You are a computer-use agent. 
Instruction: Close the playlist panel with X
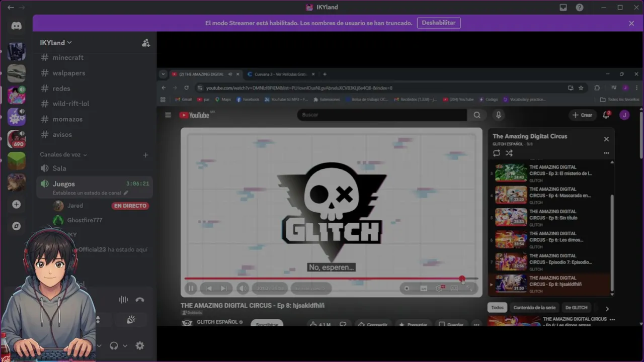pos(606,139)
